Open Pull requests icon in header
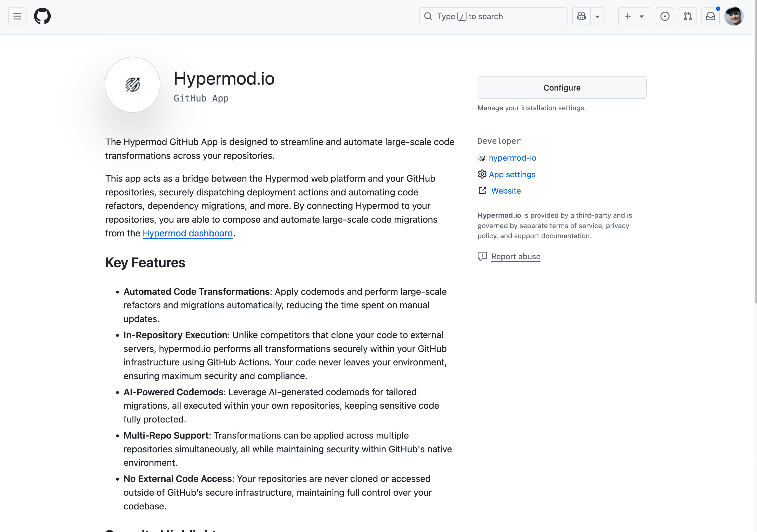757x532 pixels. point(688,16)
